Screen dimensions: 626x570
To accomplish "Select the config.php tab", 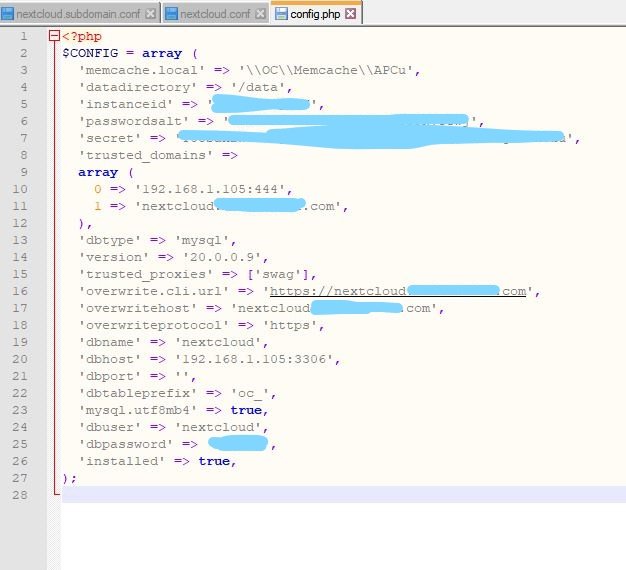I will (x=316, y=14).
